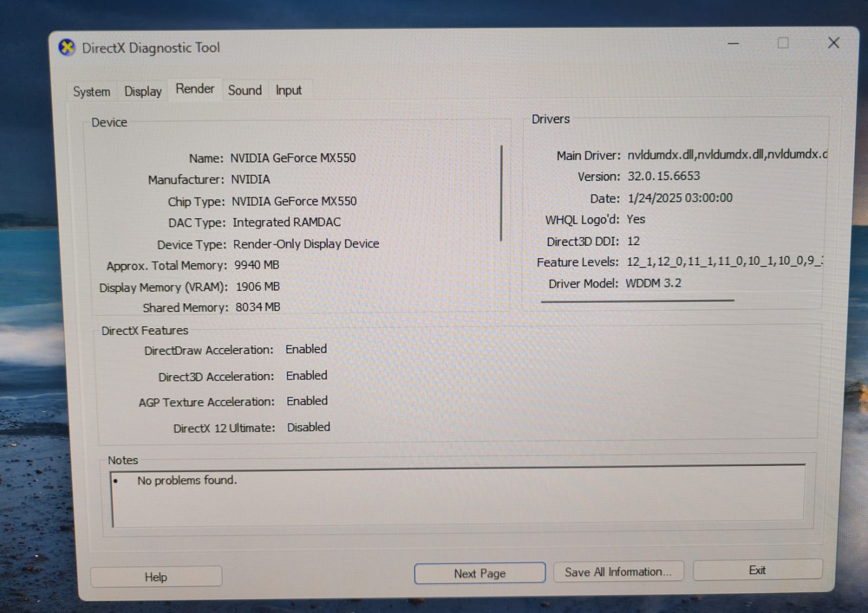The image size is (868, 613).
Task: Open the Input tab
Action: point(289,91)
